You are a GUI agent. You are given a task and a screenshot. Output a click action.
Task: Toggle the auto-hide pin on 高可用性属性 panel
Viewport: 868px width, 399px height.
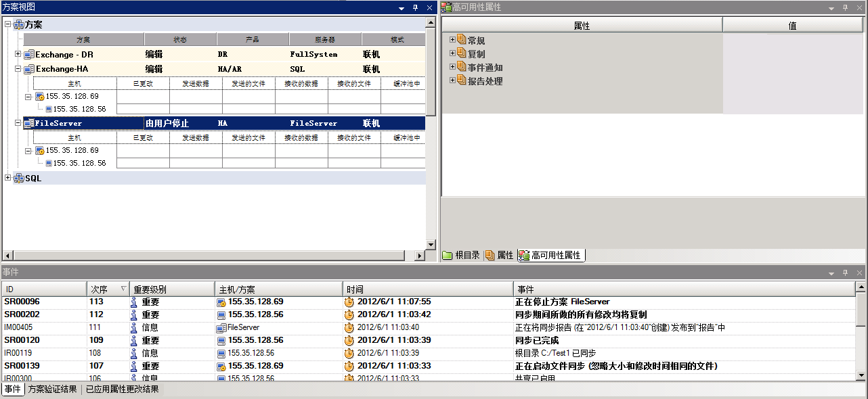844,7
